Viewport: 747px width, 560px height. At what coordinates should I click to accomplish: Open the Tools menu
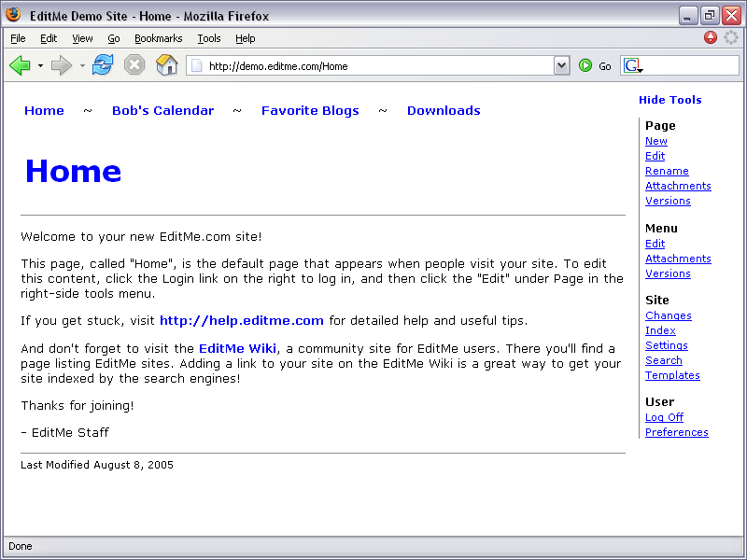tap(208, 38)
